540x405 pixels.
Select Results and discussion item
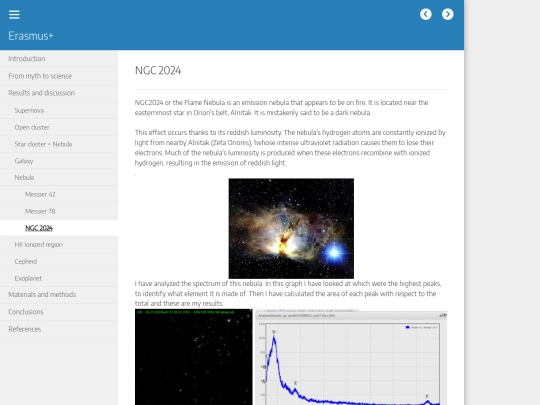click(59, 93)
